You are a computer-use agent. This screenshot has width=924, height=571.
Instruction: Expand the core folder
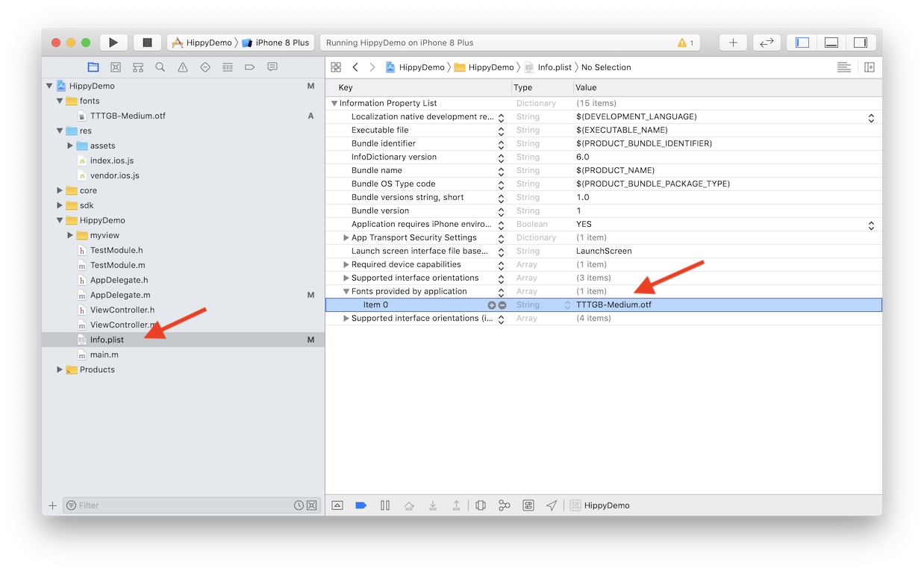coord(60,190)
